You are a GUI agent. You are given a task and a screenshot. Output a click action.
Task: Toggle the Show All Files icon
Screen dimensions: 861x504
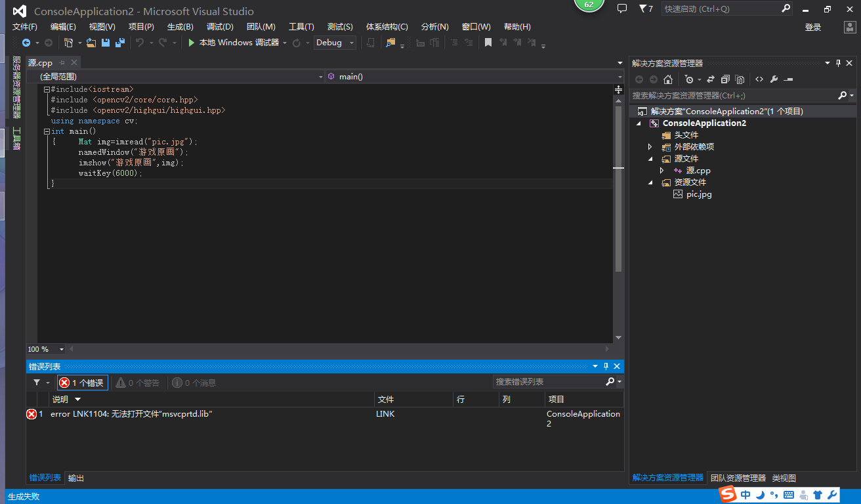tap(740, 79)
